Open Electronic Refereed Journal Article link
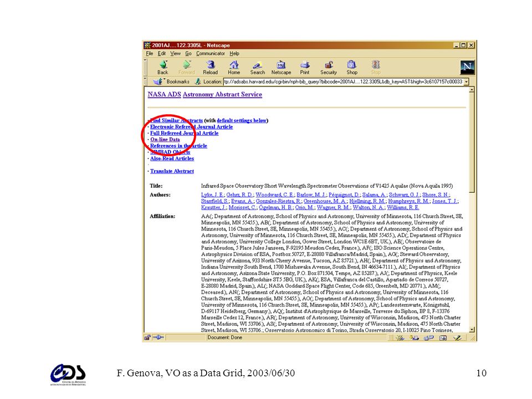Image resolution: width=532 pixels, height=399 pixels. click(x=191, y=127)
